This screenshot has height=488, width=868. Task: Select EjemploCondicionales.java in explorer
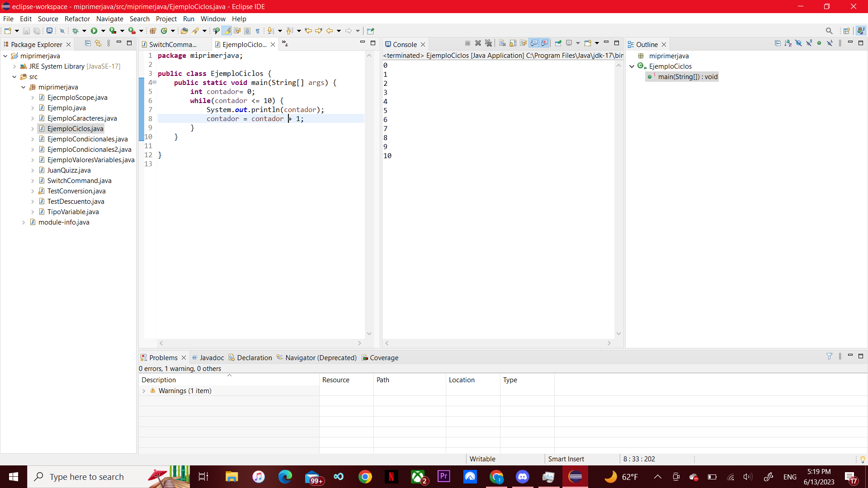coord(88,138)
